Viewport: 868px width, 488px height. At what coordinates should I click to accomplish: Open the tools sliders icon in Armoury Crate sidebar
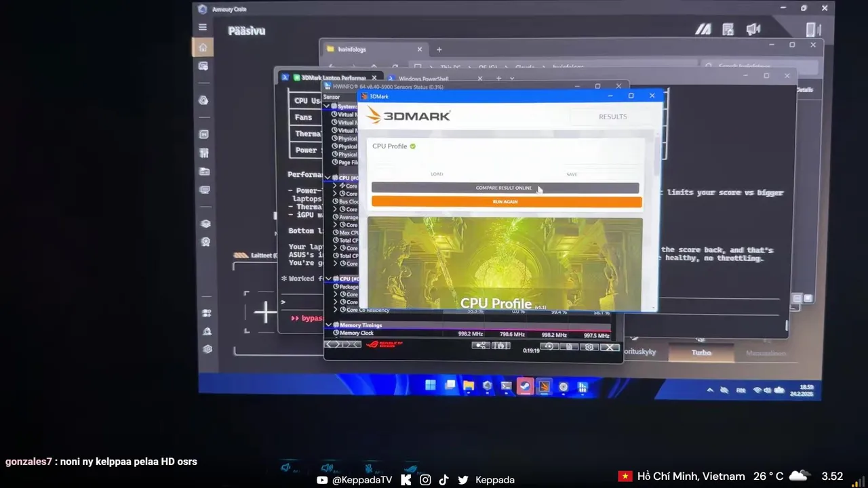click(x=204, y=153)
